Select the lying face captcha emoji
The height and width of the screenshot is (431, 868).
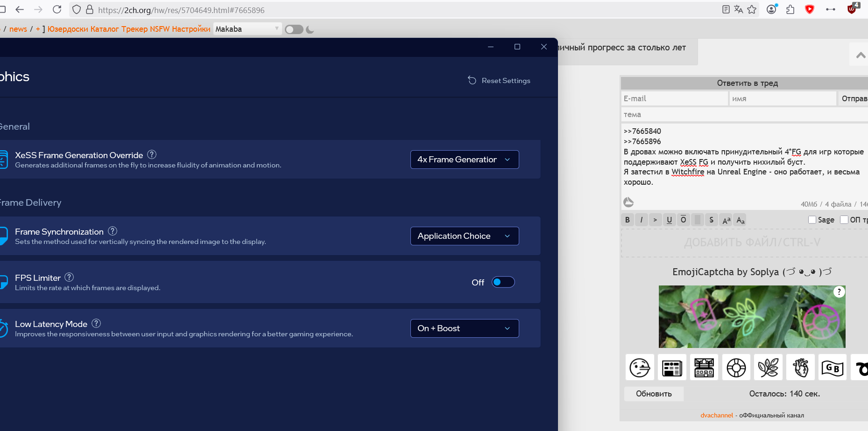coord(640,368)
